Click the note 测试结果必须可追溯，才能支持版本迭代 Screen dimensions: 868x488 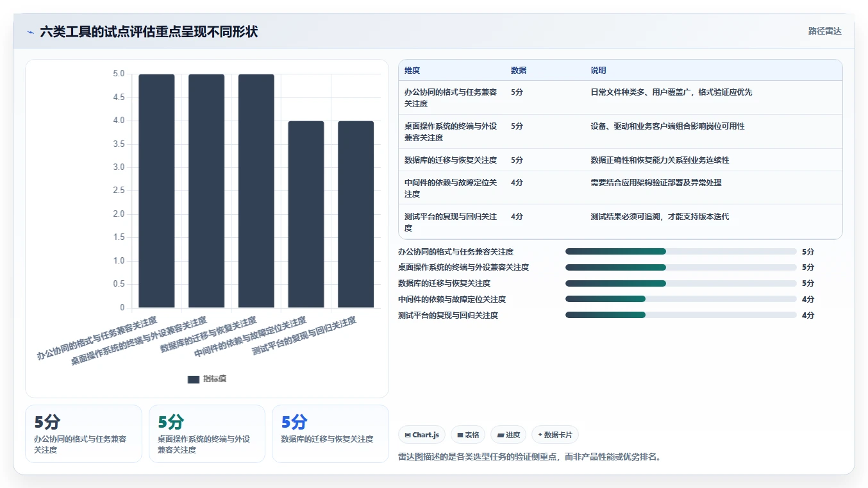point(660,217)
